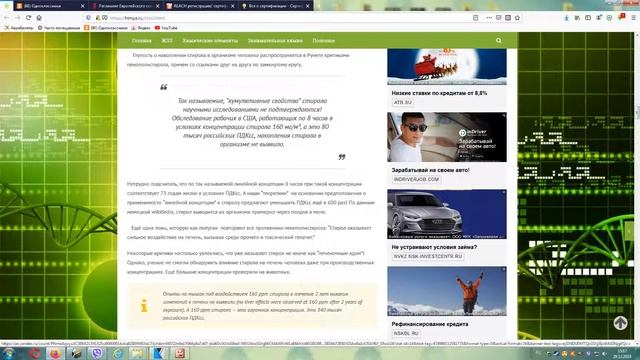The height and width of the screenshot is (360, 640).
Task: Bookmark this page with the star
Action: coord(517,18)
